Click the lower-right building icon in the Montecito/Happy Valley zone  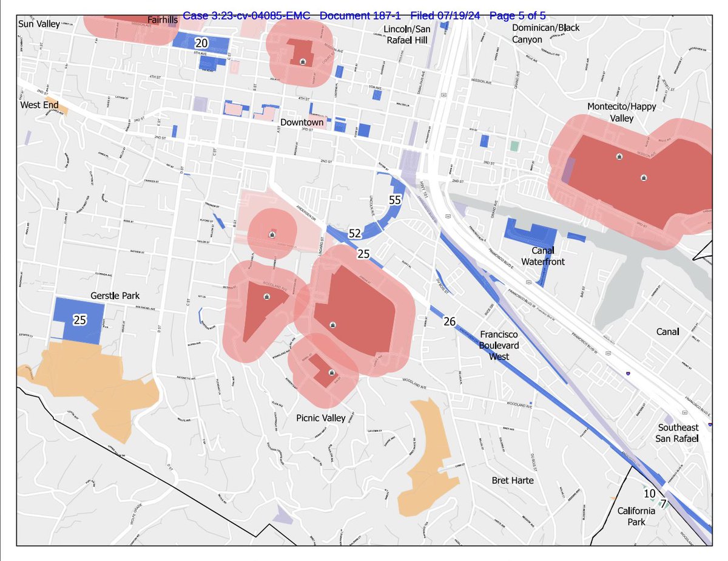coord(644,177)
